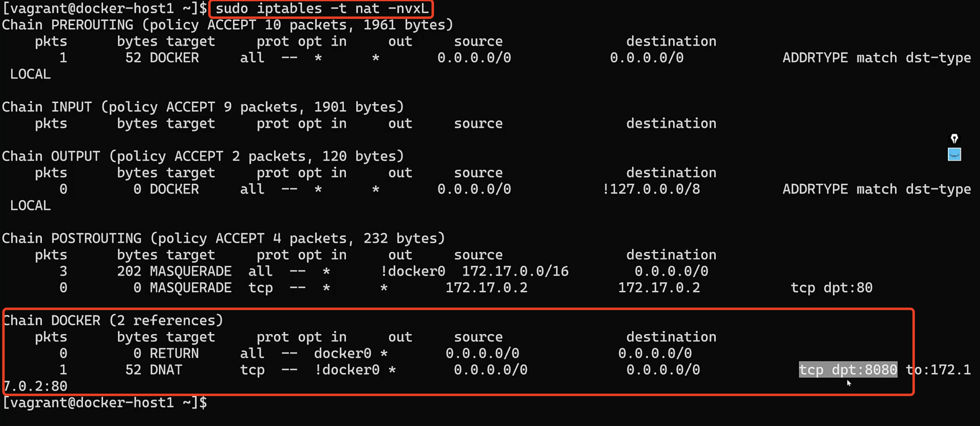The height and width of the screenshot is (426, 980).
Task: Click bytes value '202' in POSTROUTING row
Action: [129, 271]
